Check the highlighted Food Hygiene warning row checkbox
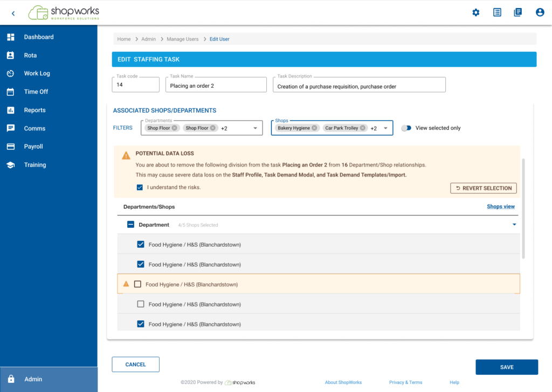The height and width of the screenshot is (392, 552). point(137,284)
